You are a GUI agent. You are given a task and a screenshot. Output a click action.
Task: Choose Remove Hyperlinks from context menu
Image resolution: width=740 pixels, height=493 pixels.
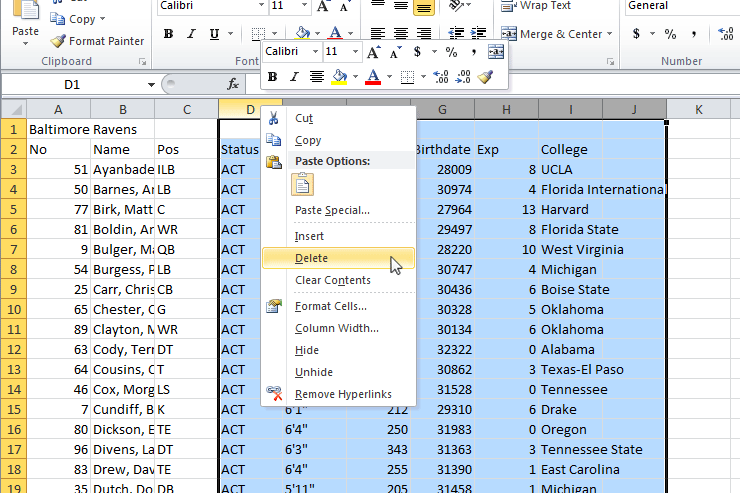pyautogui.click(x=339, y=394)
